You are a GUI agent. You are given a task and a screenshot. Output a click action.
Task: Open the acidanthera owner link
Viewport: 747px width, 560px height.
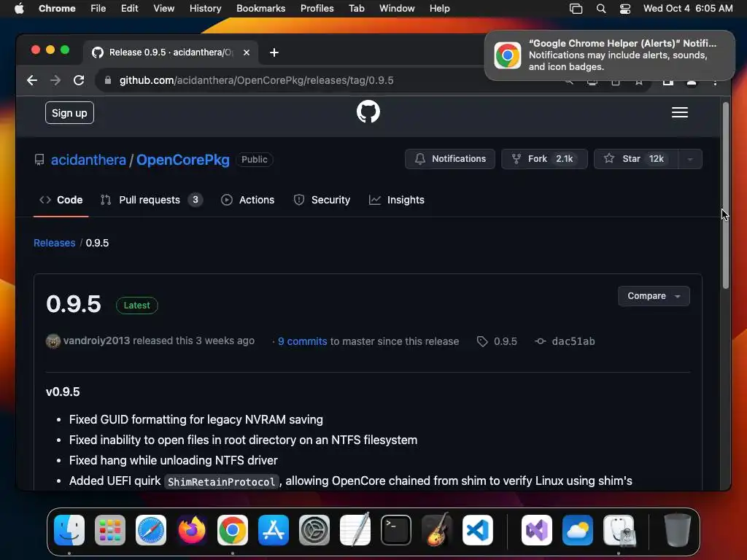[x=88, y=160]
